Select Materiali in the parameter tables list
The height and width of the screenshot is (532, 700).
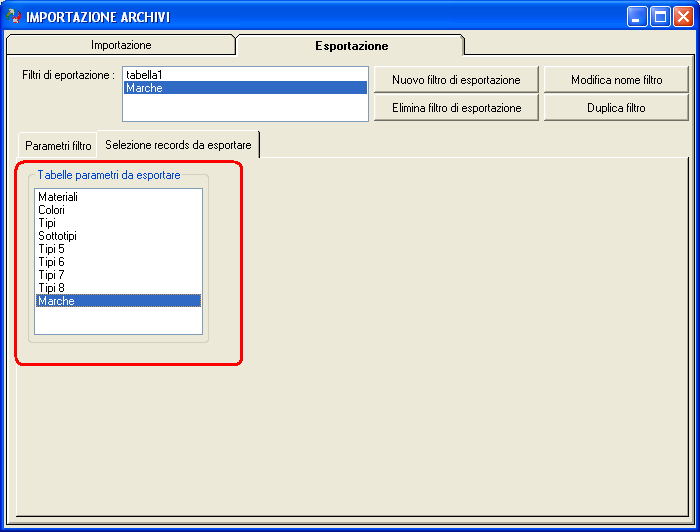click(x=118, y=197)
